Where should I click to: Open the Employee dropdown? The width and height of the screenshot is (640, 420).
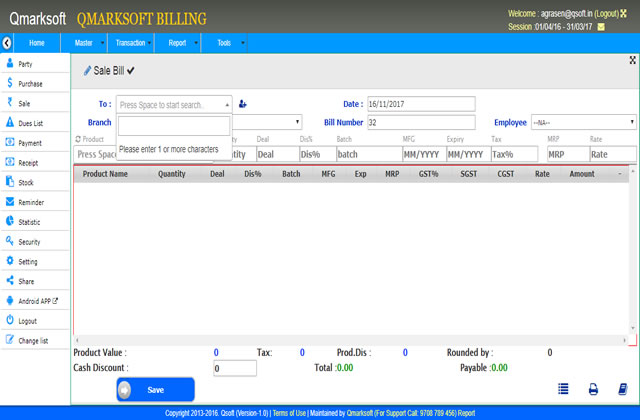(583, 122)
